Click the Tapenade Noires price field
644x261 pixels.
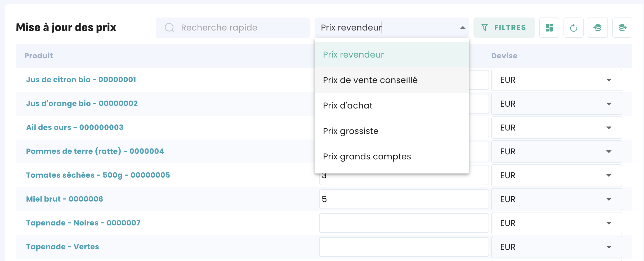404,223
